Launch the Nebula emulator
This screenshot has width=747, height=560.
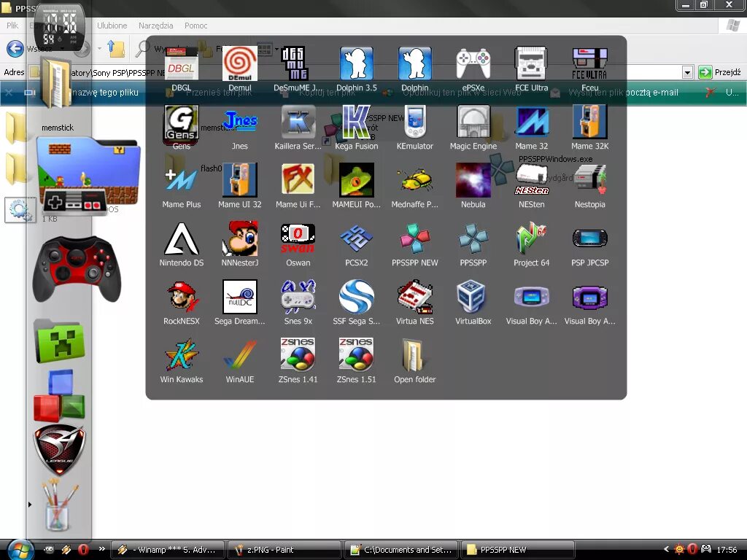(x=473, y=181)
